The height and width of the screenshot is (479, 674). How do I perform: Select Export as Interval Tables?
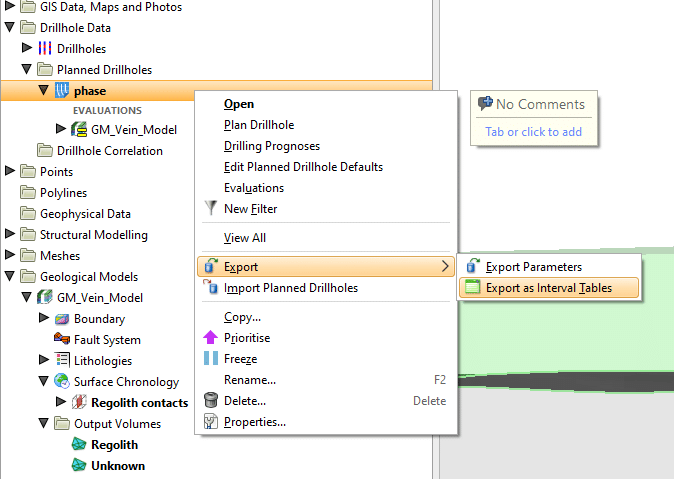click(x=548, y=288)
